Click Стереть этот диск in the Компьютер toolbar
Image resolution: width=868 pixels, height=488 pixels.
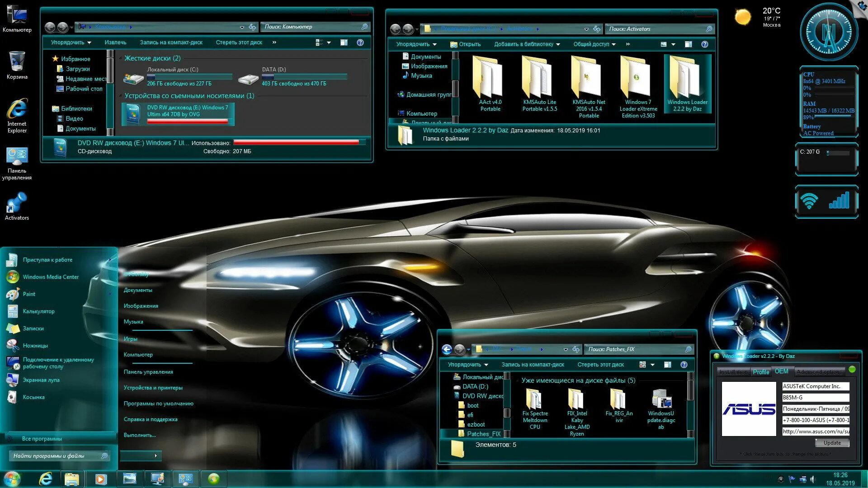(x=239, y=42)
